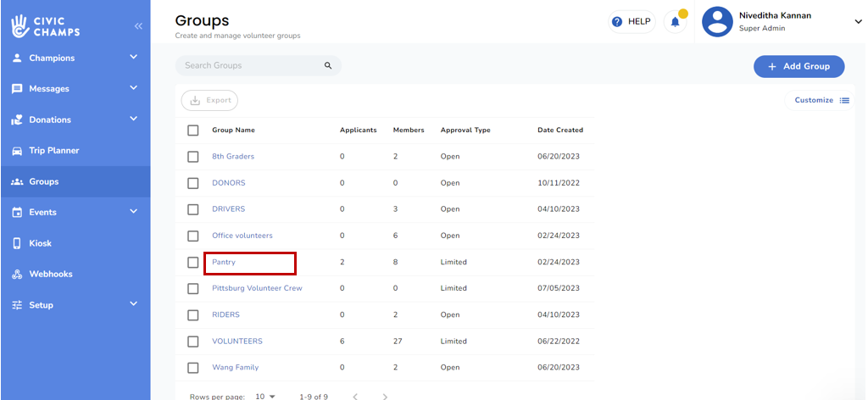The width and height of the screenshot is (868, 400).
Task: Open Webhooks from the sidebar
Action: pos(50,274)
